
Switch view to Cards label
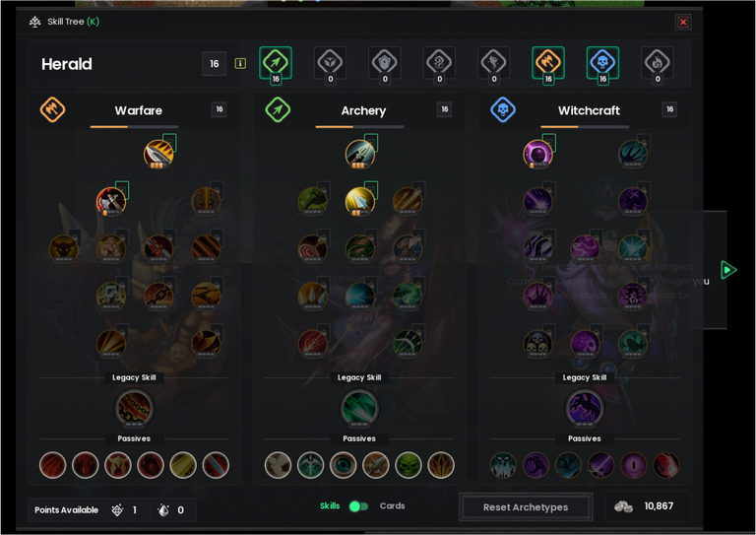(392, 505)
